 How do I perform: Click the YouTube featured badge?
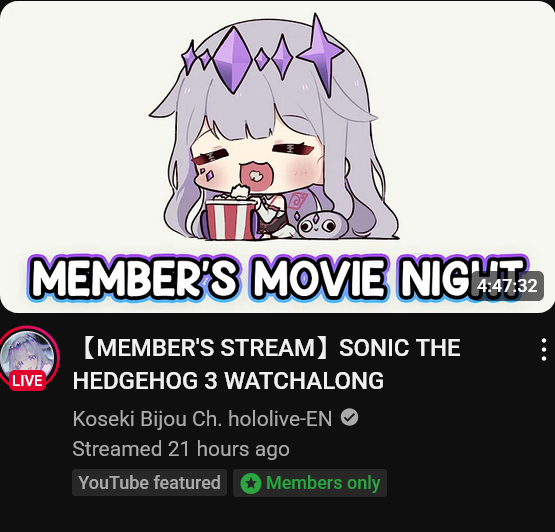[149, 483]
